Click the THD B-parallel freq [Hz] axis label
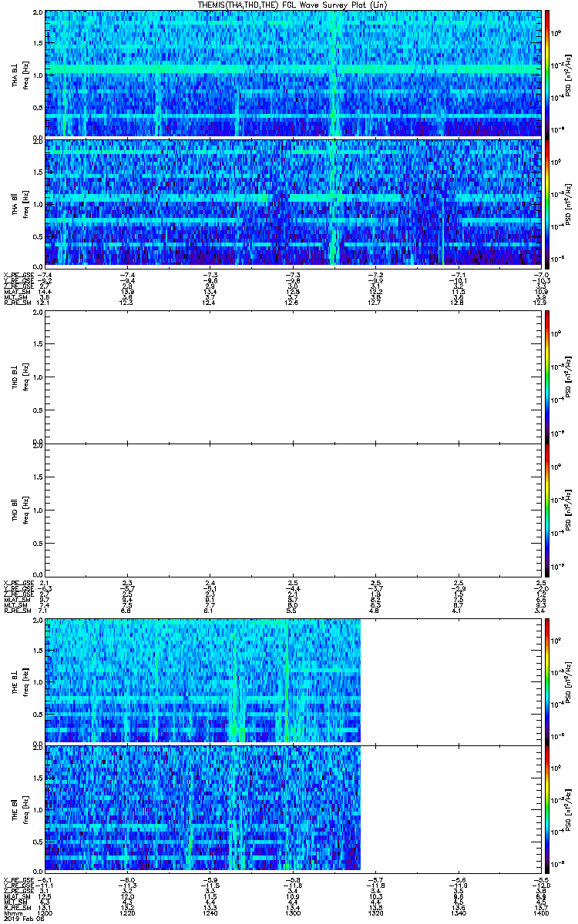Image resolution: width=578 pixels, height=924 pixels. point(25,509)
